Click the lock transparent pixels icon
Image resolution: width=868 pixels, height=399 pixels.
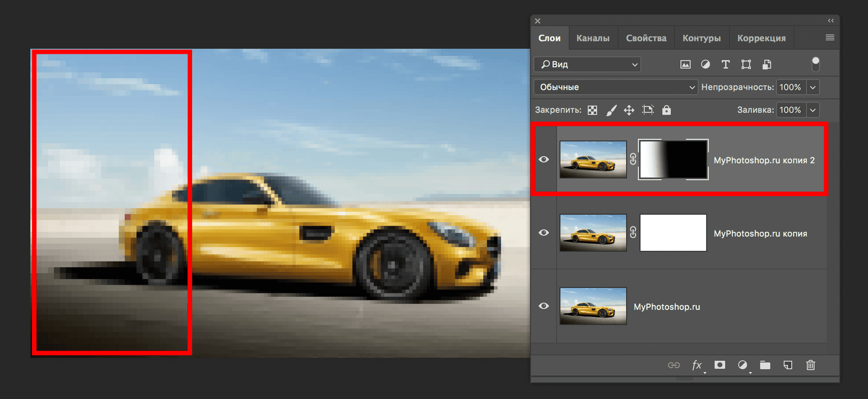pos(592,110)
